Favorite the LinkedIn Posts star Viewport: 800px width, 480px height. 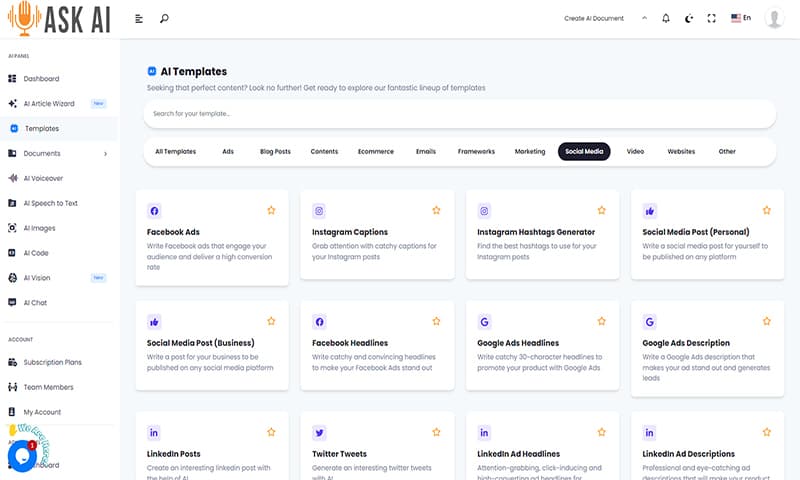click(x=271, y=432)
